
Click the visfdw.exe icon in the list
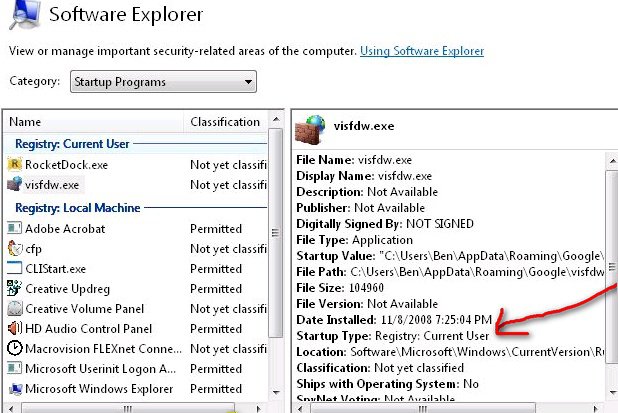coord(15,184)
